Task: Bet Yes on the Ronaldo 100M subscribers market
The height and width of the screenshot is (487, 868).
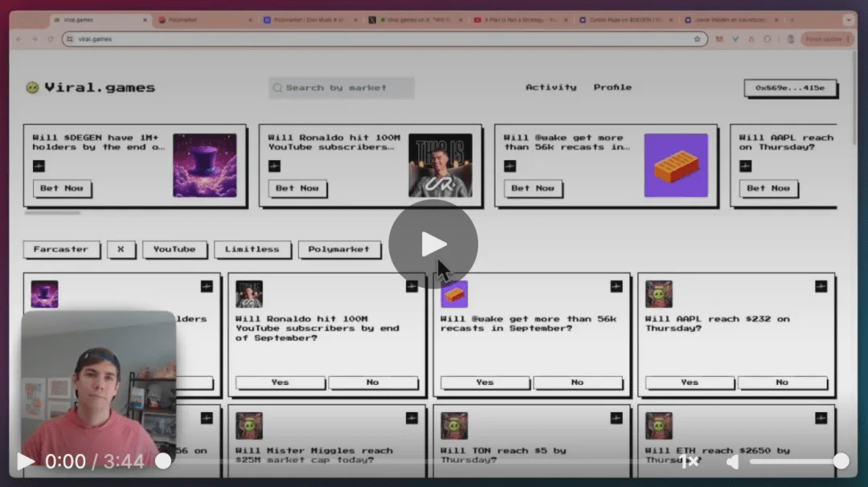Action: 280,383
